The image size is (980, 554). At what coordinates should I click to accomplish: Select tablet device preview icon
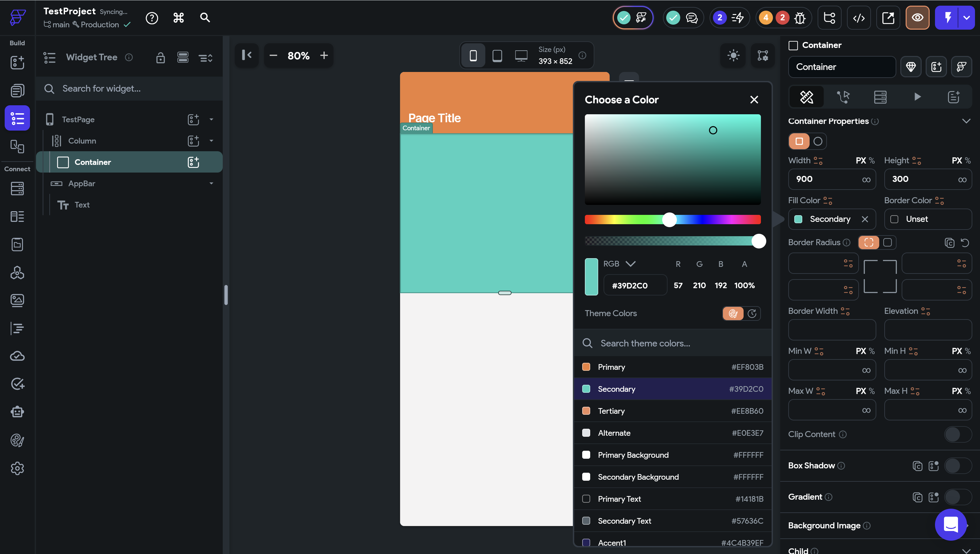(x=497, y=56)
